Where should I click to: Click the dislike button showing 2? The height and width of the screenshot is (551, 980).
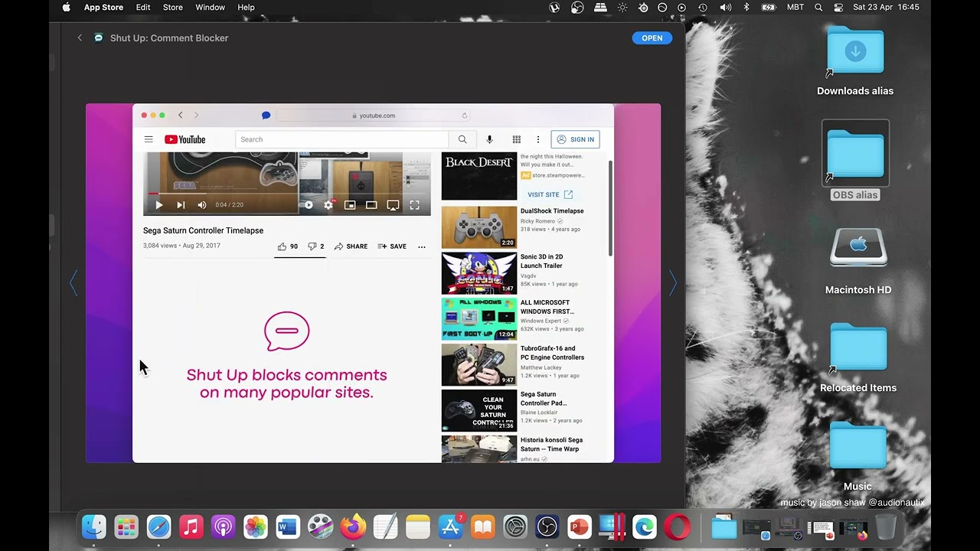click(316, 246)
